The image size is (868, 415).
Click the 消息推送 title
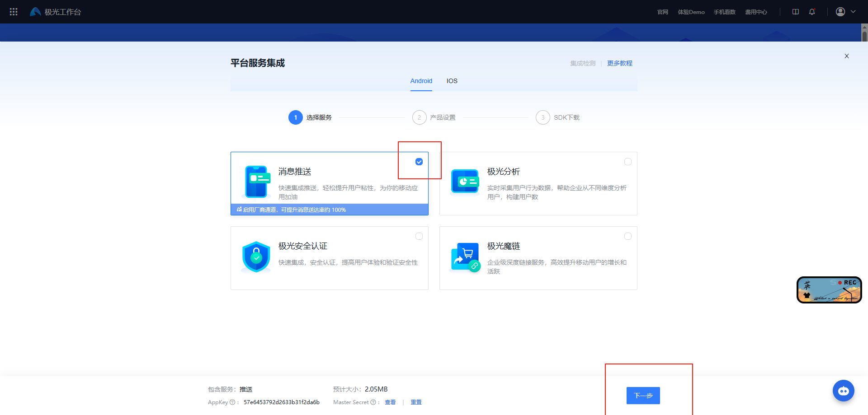point(295,172)
